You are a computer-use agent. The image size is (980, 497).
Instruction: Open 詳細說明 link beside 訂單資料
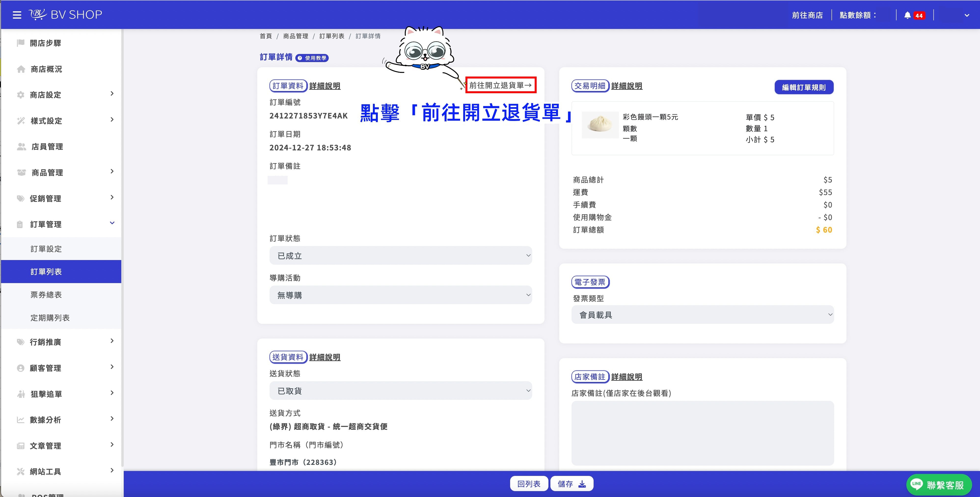click(x=325, y=86)
